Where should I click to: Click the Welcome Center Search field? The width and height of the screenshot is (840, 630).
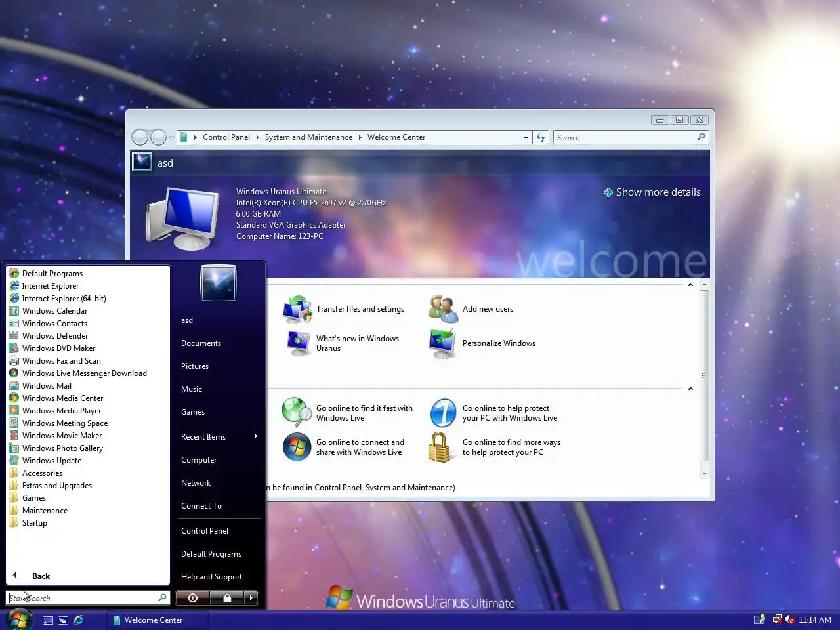click(630, 138)
